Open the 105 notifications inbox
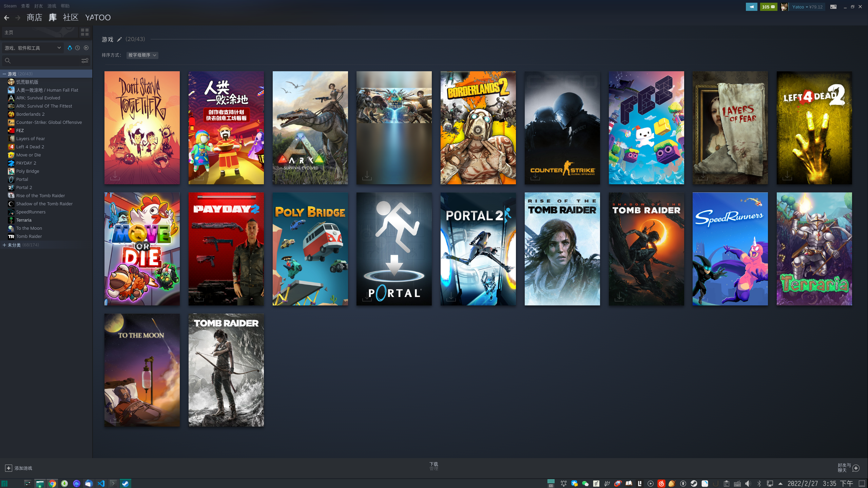868x488 pixels. point(768,7)
